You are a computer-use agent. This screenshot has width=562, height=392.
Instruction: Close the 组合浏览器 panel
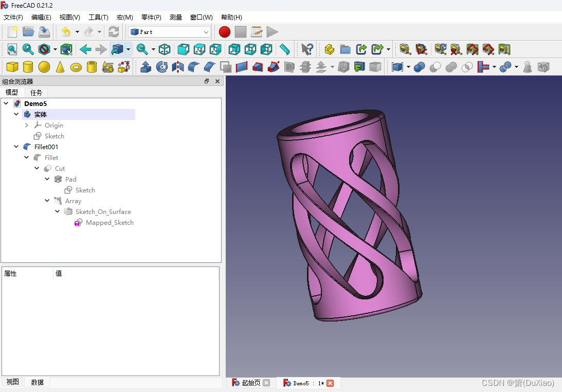217,81
